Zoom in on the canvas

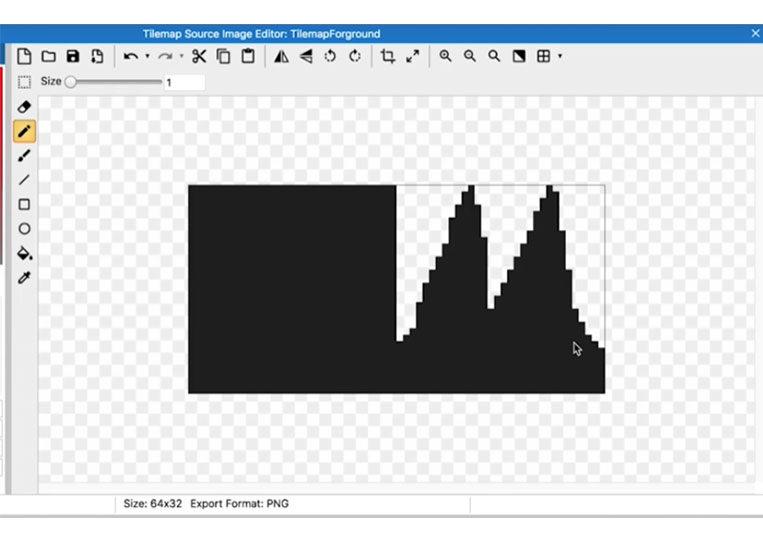[x=445, y=56]
